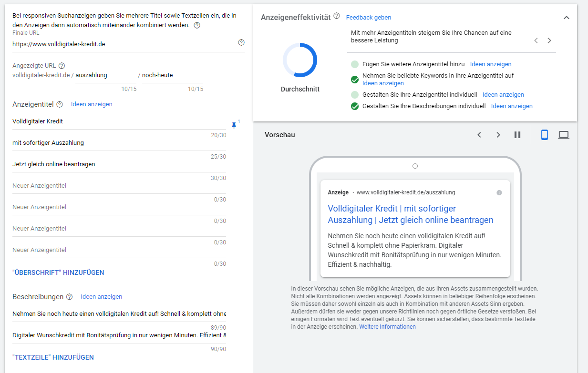This screenshot has width=588, height=373.
Task: Click the ad effectiveness donut chart
Action: [300, 60]
